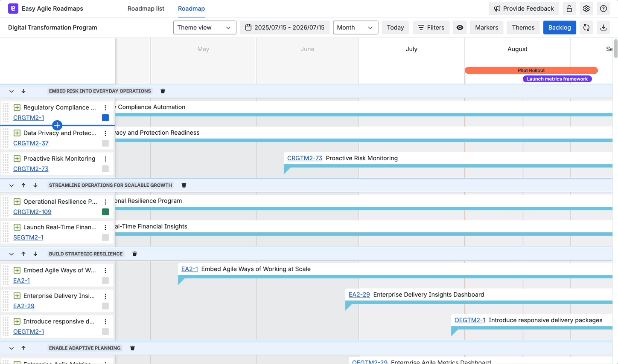Open three-dot menu for Proactive Risk Monitoring
Image resolution: width=618 pixels, height=364 pixels.
coord(105,159)
